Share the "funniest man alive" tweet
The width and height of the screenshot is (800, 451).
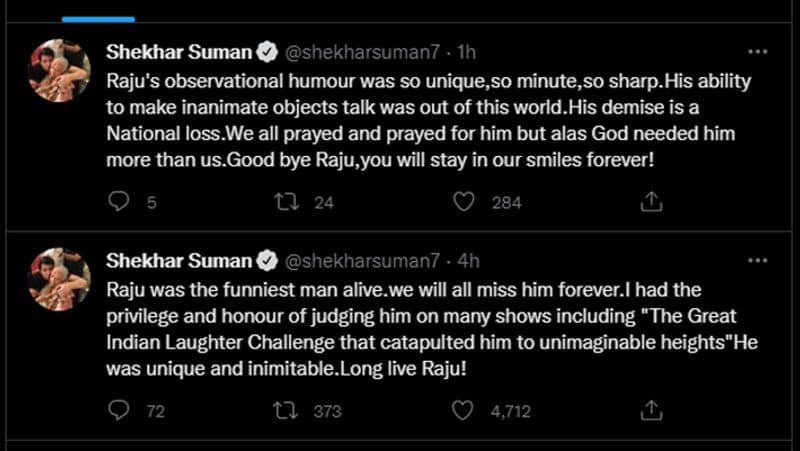tap(651, 410)
